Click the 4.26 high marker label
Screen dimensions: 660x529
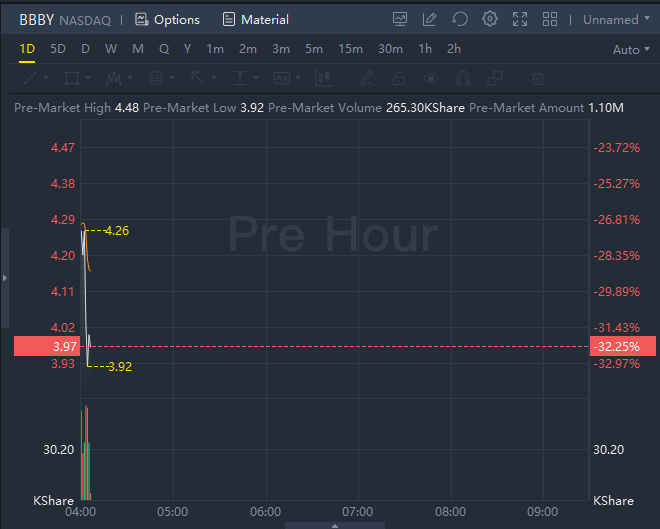[117, 231]
